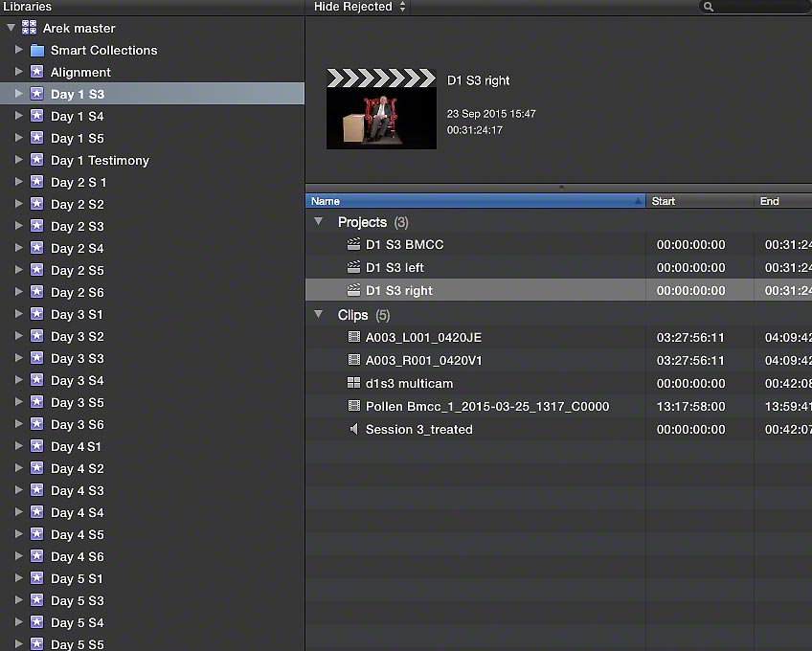Image resolution: width=812 pixels, height=651 pixels.
Task: Sort by the End column header
Action: pos(783,201)
